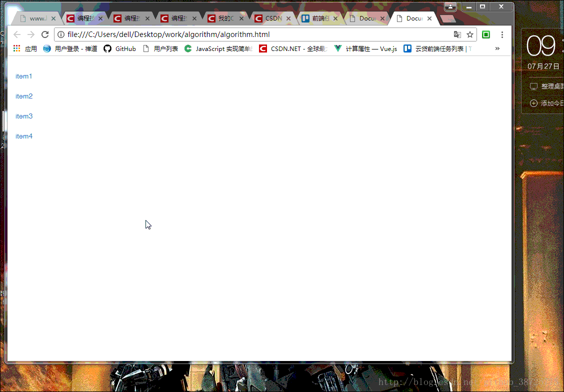The image size is (564, 392).
Task: Open the Chrome profile user button
Action: click(450, 6)
